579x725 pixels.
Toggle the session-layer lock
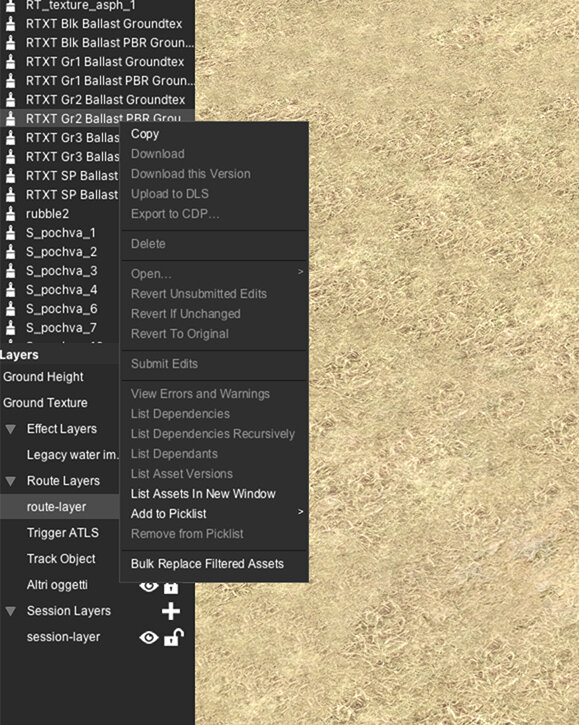pyautogui.click(x=173, y=637)
